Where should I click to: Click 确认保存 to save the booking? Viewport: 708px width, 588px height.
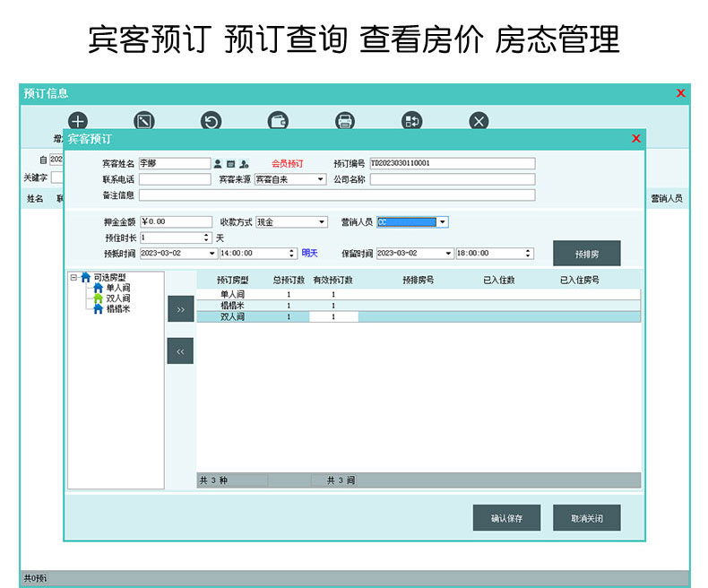click(506, 518)
